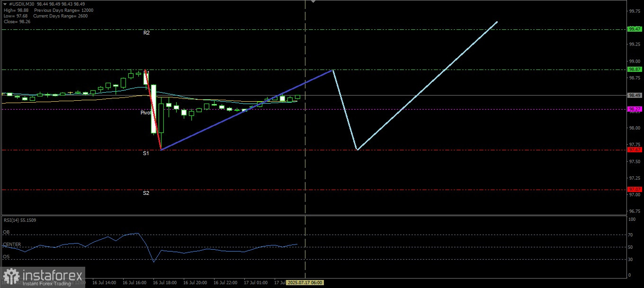The width and height of the screenshot is (644, 288).
Task: Click the 98.00 price axis value
Action: click(635, 128)
